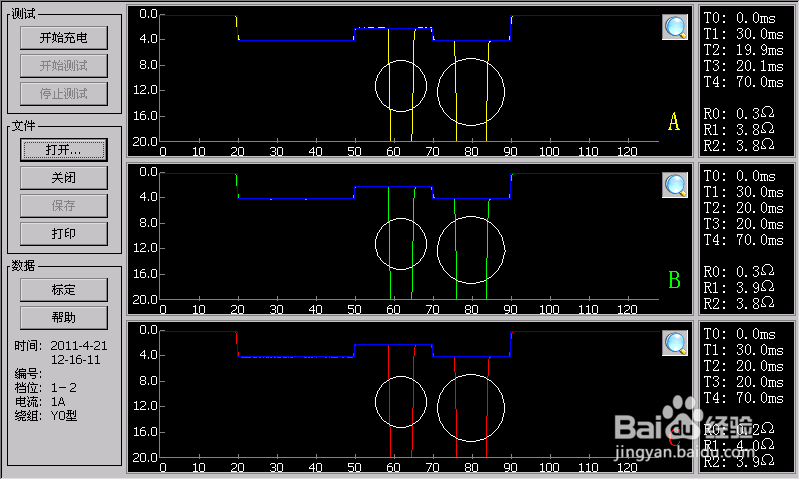The width and height of the screenshot is (800, 480).
Task: Click the phase A waveform chart area
Action: (x=410, y=81)
